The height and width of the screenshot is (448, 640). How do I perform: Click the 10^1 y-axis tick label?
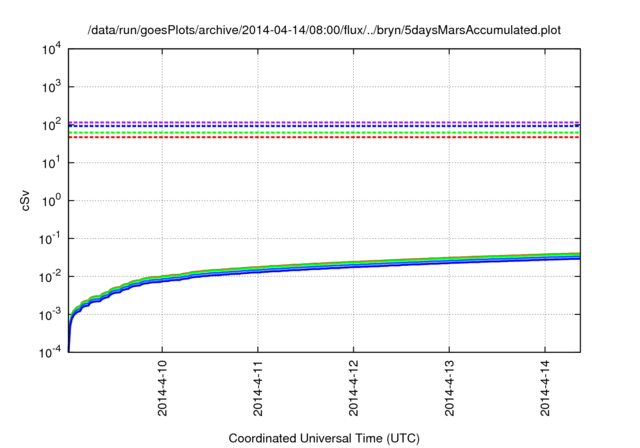(x=51, y=162)
